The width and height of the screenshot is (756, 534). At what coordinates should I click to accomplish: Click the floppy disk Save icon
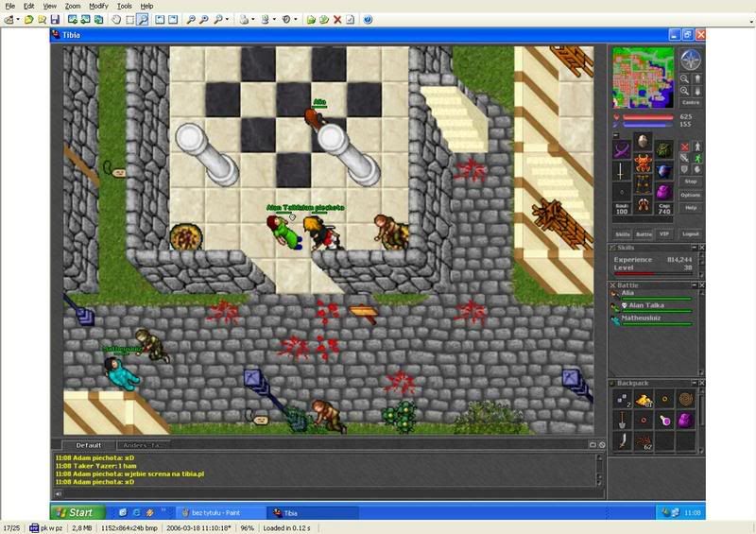tap(55, 20)
